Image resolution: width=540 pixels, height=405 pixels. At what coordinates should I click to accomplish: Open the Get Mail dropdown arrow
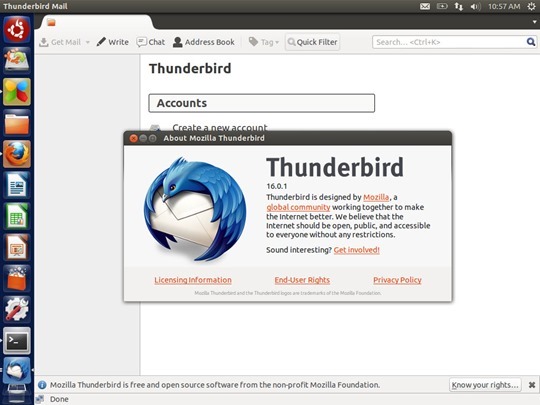point(87,42)
